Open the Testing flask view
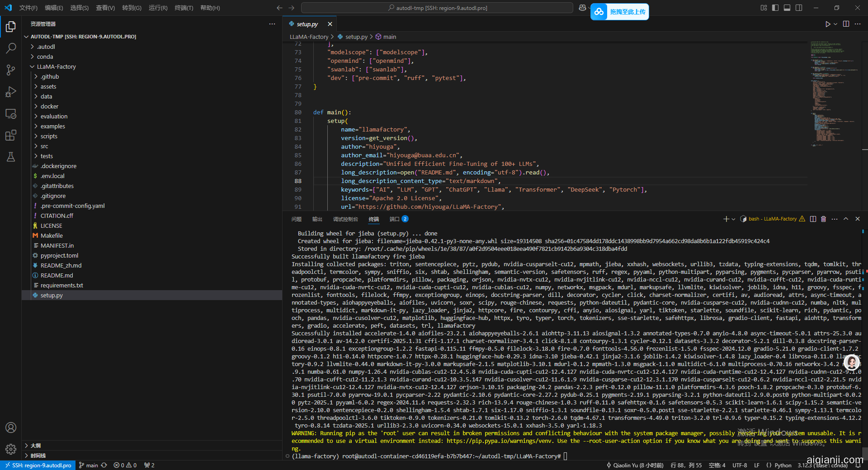The height and width of the screenshot is (470, 868). [11, 157]
